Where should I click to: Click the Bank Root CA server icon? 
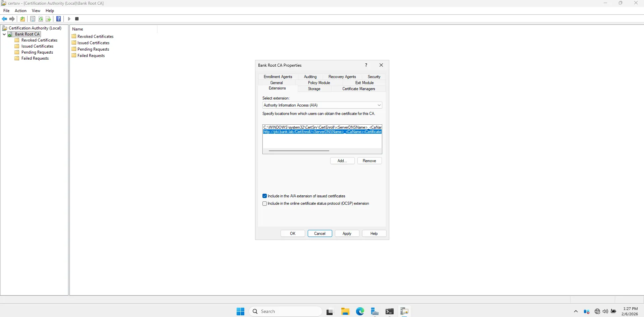(x=10, y=34)
